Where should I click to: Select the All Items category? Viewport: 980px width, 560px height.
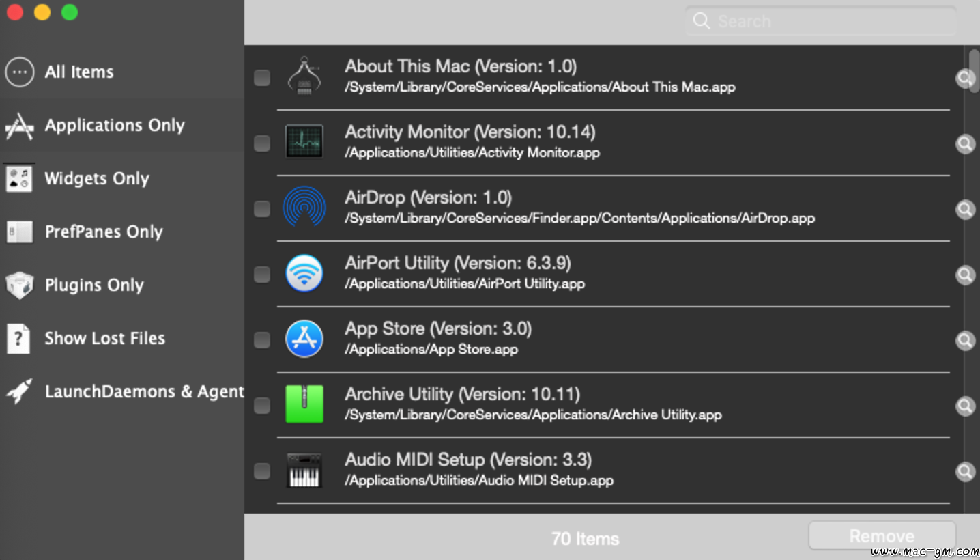[x=122, y=72]
